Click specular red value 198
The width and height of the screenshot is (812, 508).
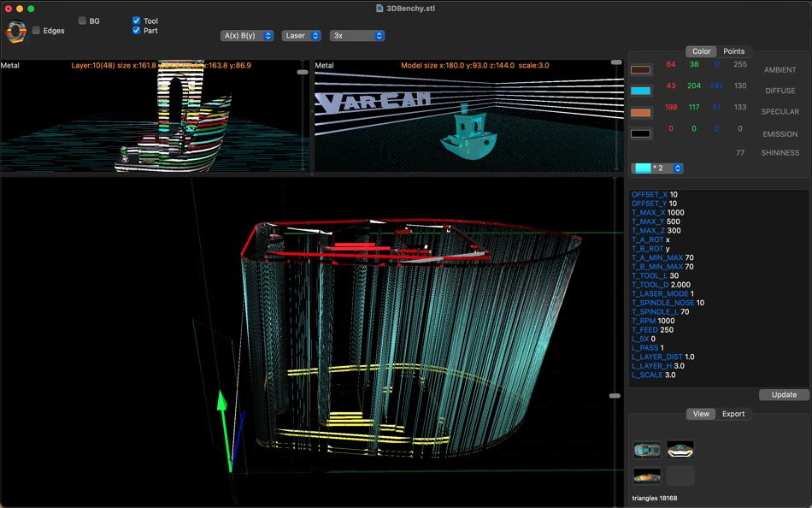click(x=671, y=107)
